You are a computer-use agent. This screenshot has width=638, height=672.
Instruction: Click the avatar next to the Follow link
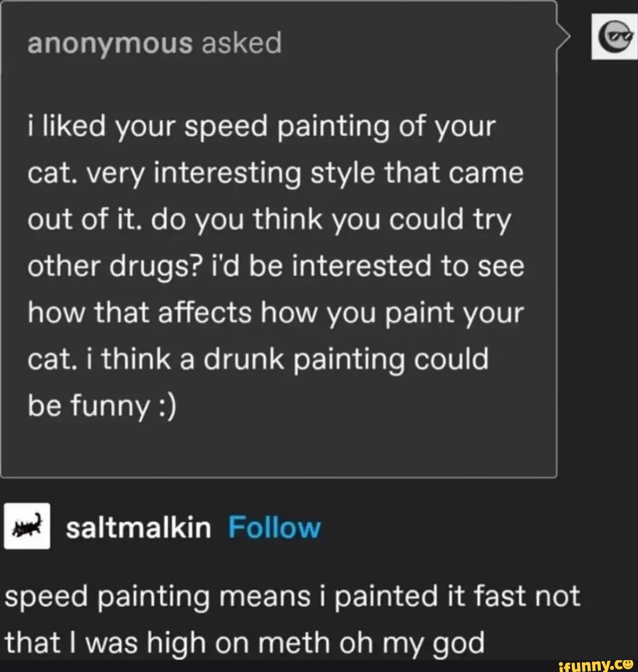(27, 527)
